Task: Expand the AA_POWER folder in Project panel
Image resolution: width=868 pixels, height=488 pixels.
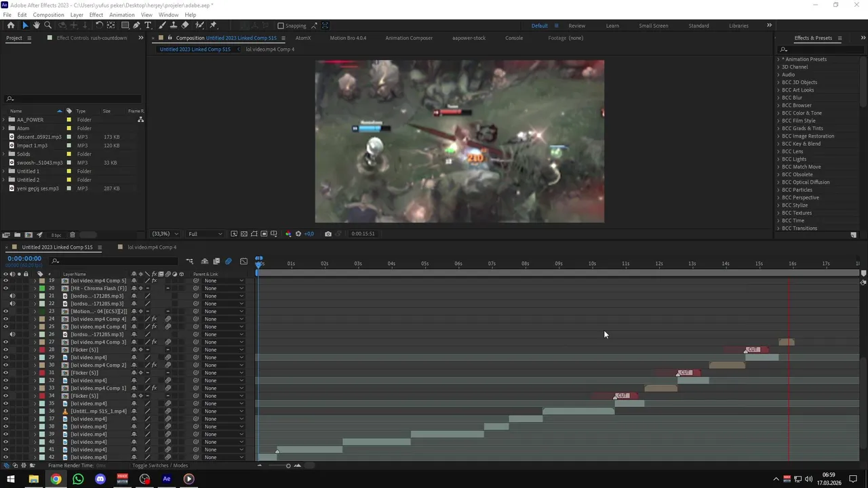Action: [4, 119]
